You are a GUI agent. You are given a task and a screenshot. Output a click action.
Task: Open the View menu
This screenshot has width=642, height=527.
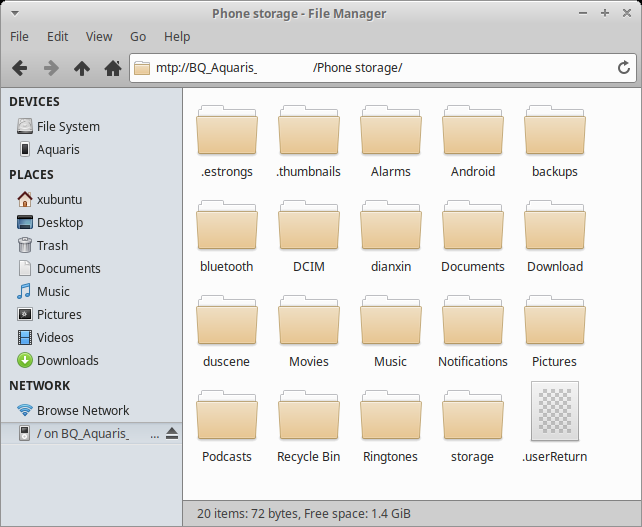click(x=99, y=36)
